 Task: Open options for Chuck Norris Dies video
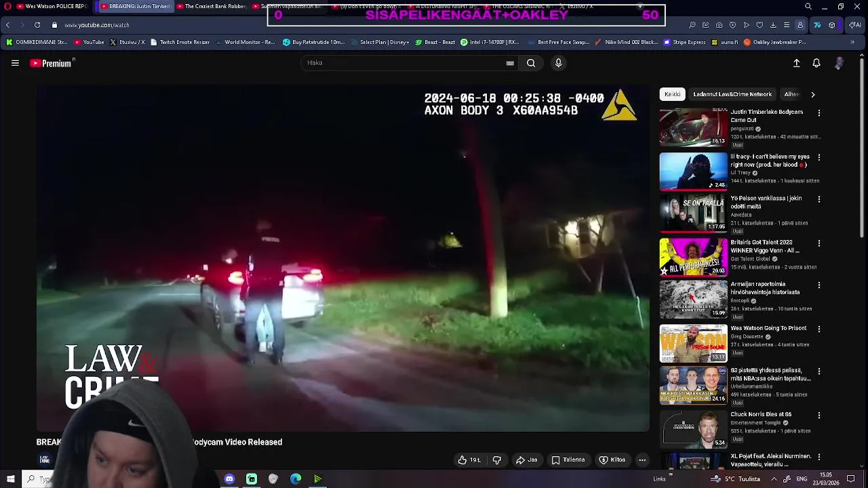819,415
